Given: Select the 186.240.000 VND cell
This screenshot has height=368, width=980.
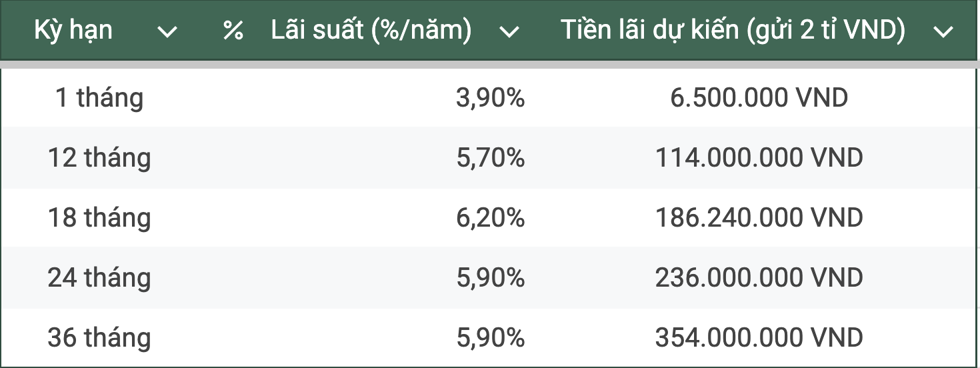Looking at the screenshot, I should click(759, 218).
